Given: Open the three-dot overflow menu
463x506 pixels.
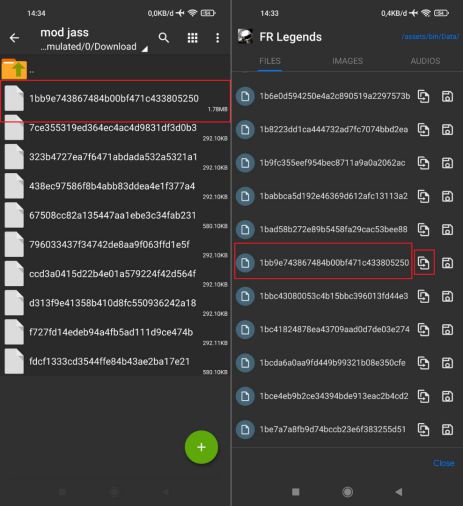Looking at the screenshot, I should 217,38.
